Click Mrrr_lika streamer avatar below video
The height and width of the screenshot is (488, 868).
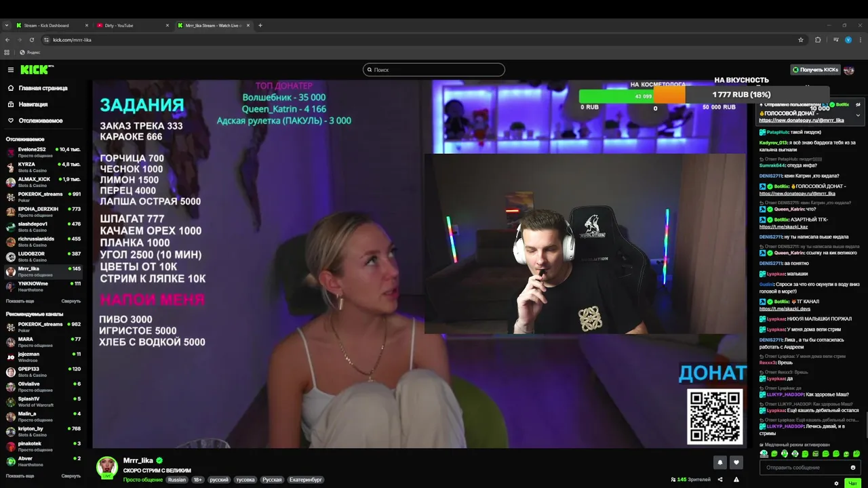tap(107, 467)
